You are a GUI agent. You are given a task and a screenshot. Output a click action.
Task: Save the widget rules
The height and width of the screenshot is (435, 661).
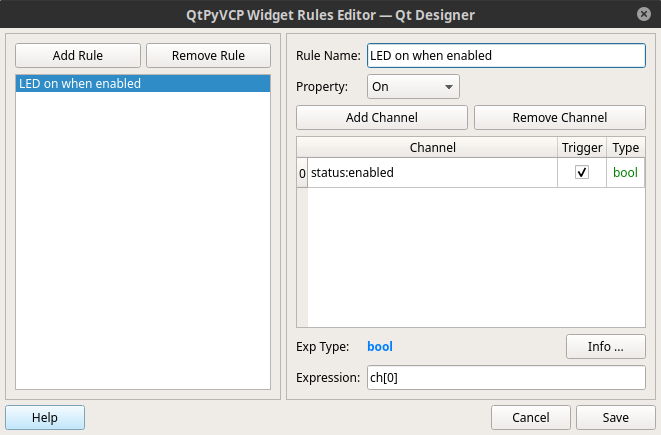(x=615, y=417)
